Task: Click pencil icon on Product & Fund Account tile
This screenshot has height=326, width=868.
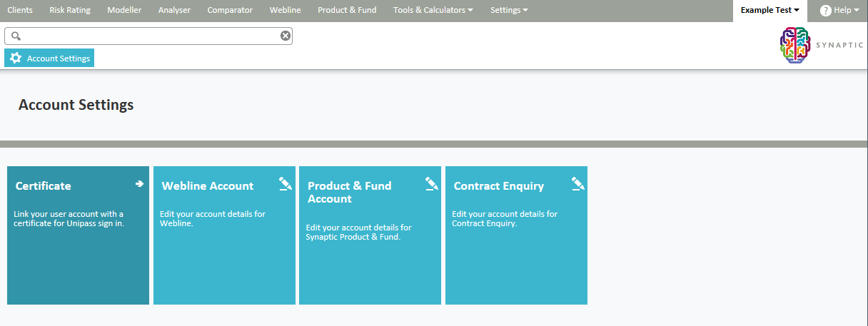Action: click(431, 184)
